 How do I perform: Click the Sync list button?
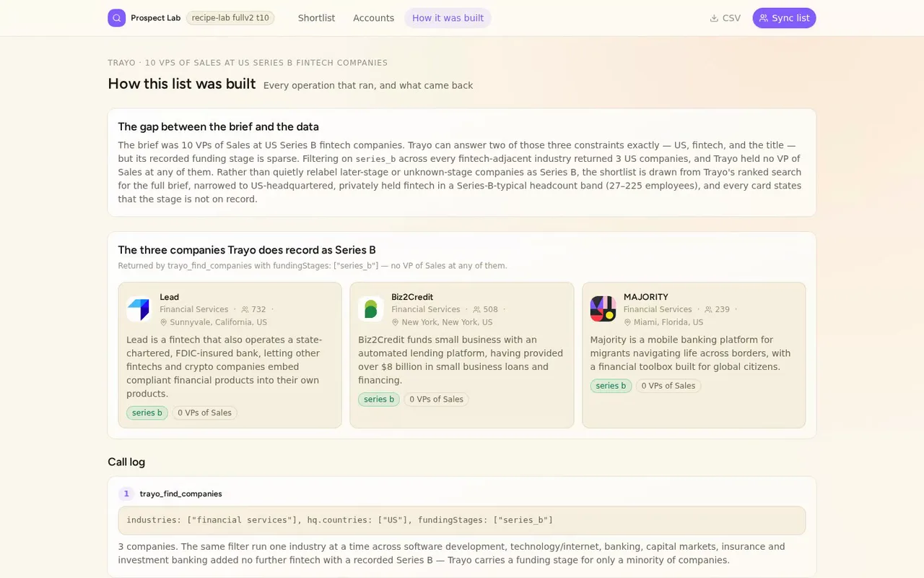tap(784, 18)
